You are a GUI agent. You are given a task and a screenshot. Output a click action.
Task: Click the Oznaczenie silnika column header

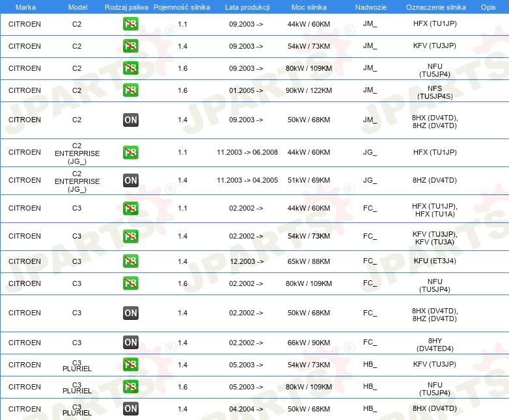click(435, 7)
